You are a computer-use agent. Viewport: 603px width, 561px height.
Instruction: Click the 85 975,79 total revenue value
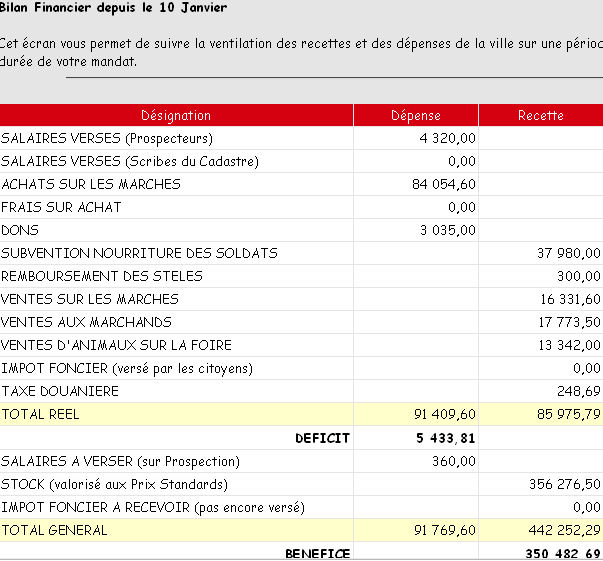click(569, 415)
